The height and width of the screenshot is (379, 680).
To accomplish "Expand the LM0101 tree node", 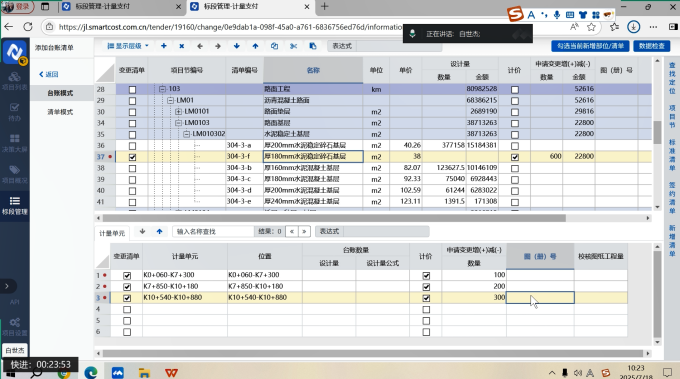I will pyautogui.click(x=178, y=112).
